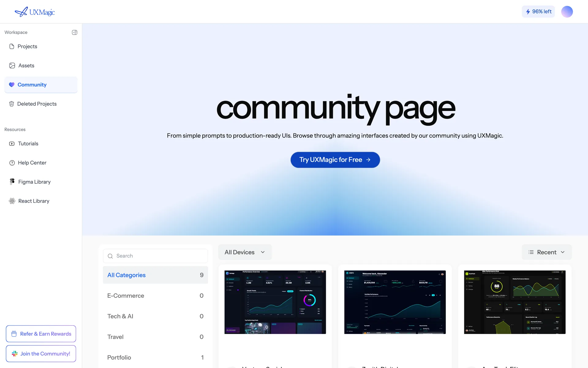Filter by Portfolio category

click(x=155, y=357)
